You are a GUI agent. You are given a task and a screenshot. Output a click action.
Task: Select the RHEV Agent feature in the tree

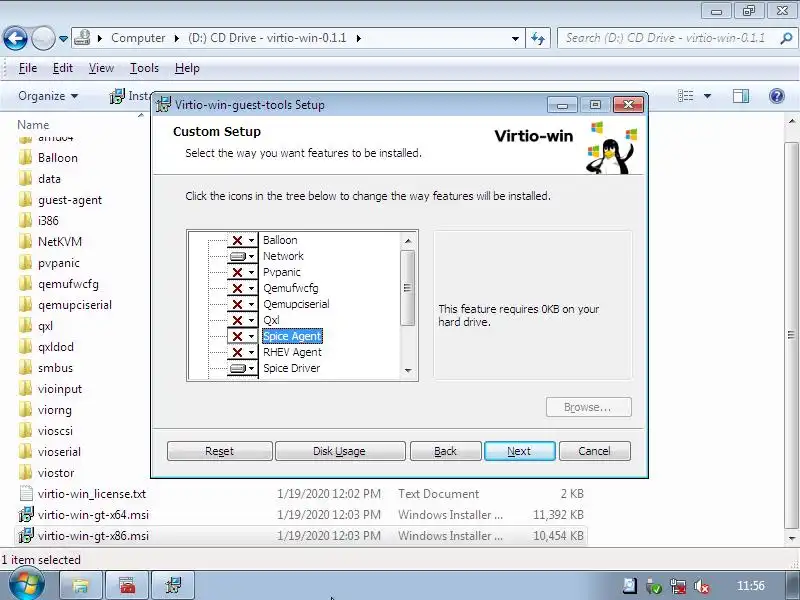[292, 352]
